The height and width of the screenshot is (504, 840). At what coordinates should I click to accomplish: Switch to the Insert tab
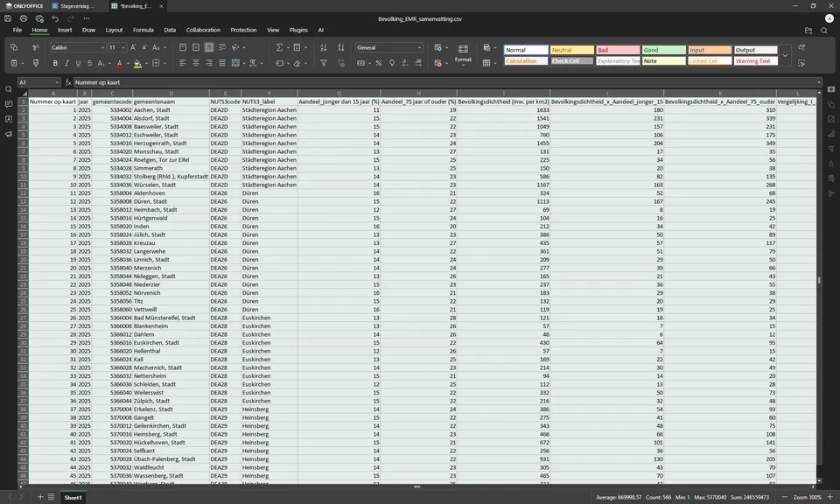pyautogui.click(x=65, y=31)
